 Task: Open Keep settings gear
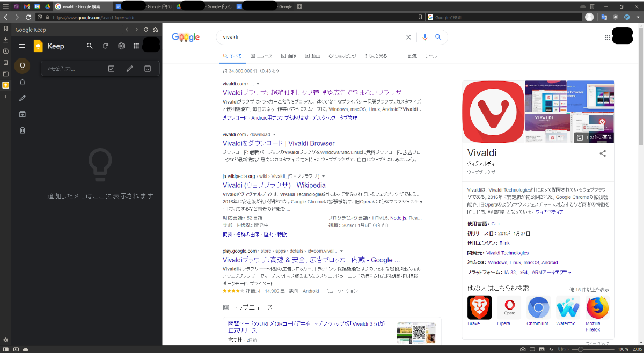coord(121,46)
